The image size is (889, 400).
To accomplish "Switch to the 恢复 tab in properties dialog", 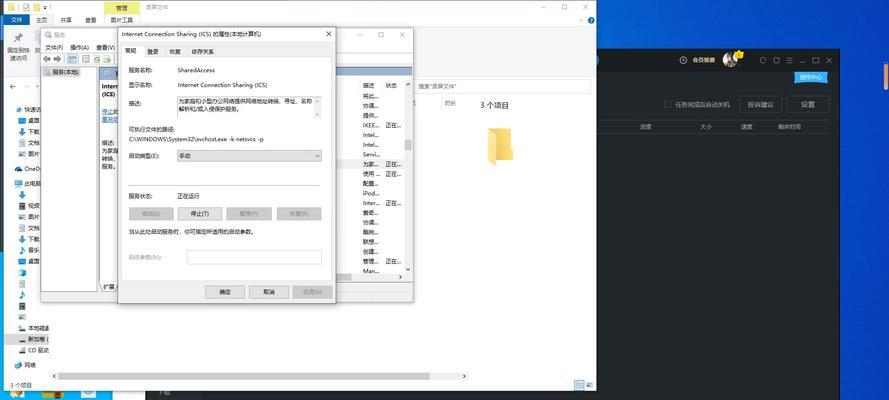I will click(175, 52).
